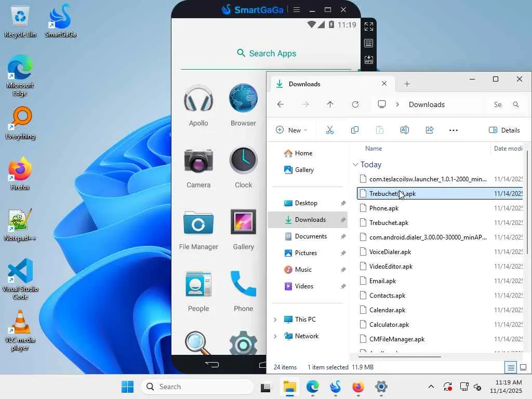Open Firefox from the taskbar
532x399 pixels.
pos(358,387)
